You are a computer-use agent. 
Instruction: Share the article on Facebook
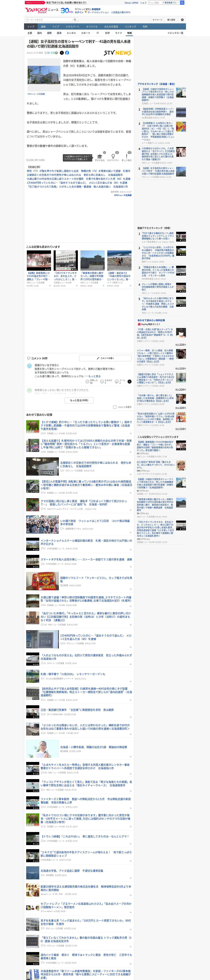click(x=67, y=53)
